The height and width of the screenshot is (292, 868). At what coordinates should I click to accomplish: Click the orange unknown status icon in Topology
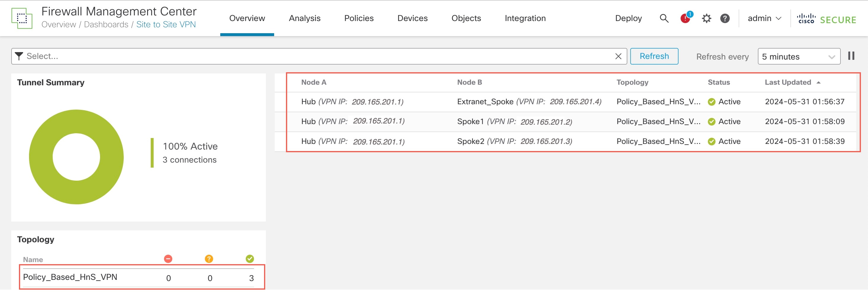coord(209,259)
